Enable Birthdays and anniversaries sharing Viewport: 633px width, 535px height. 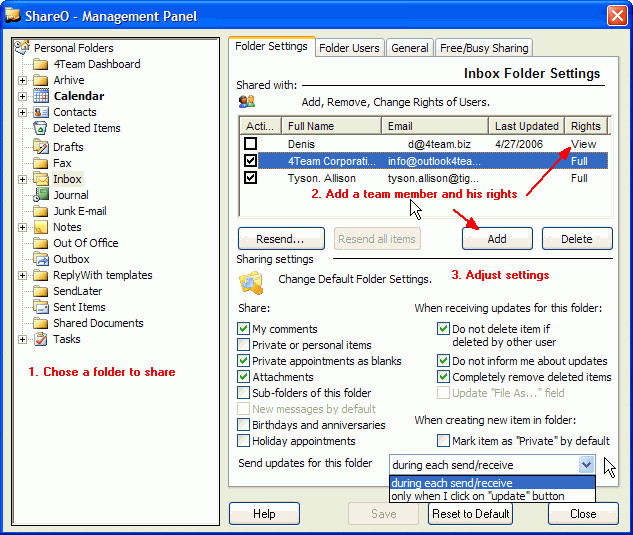243,424
